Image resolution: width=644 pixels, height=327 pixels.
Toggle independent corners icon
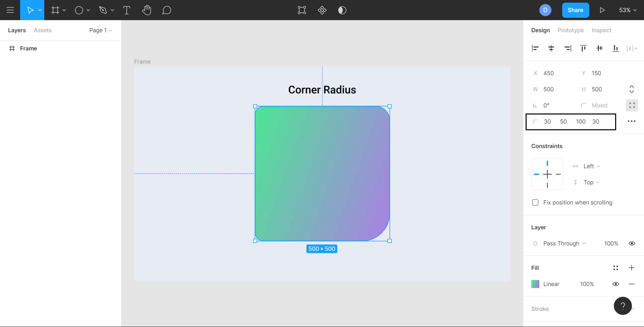632,105
